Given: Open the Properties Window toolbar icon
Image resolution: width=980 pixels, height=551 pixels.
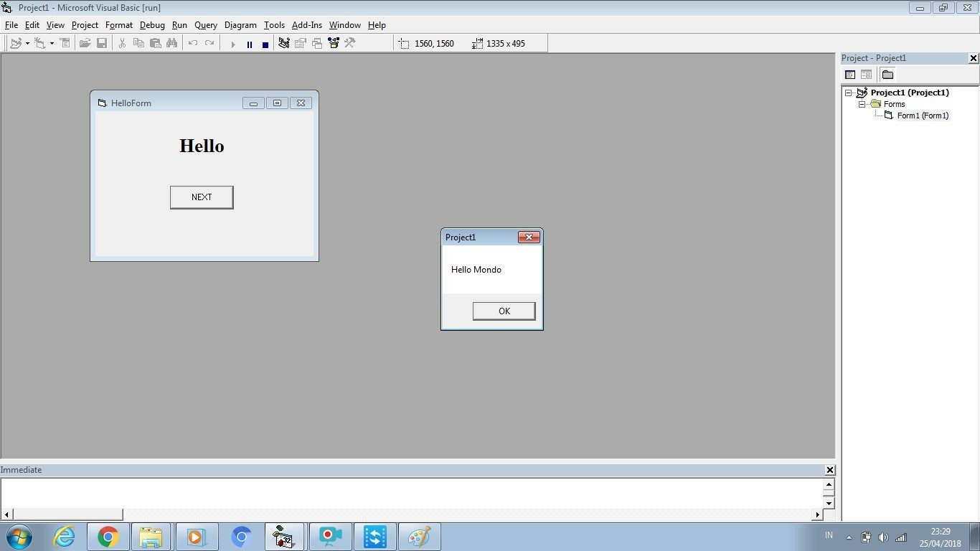Looking at the screenshot, I should pos(300,44).
